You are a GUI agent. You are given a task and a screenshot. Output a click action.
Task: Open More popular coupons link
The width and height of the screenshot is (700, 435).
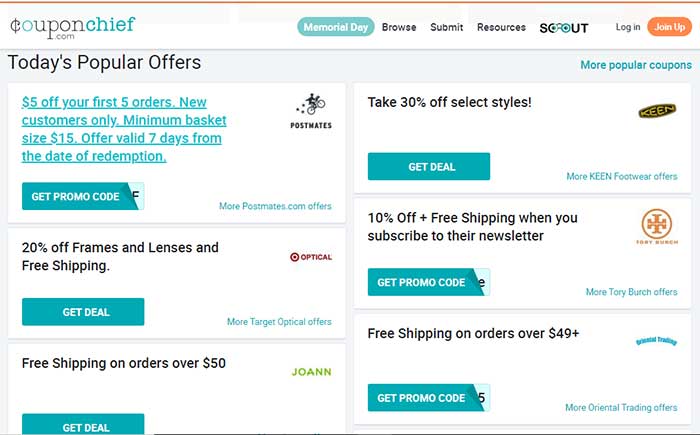point(636,65)
